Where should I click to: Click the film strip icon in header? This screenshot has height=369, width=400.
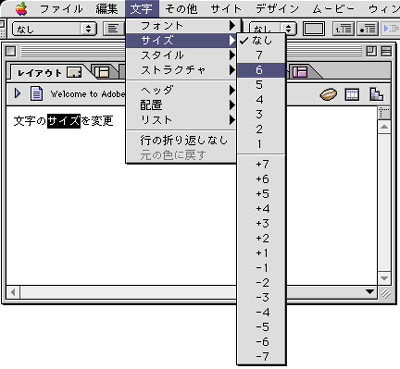(352, 95)
